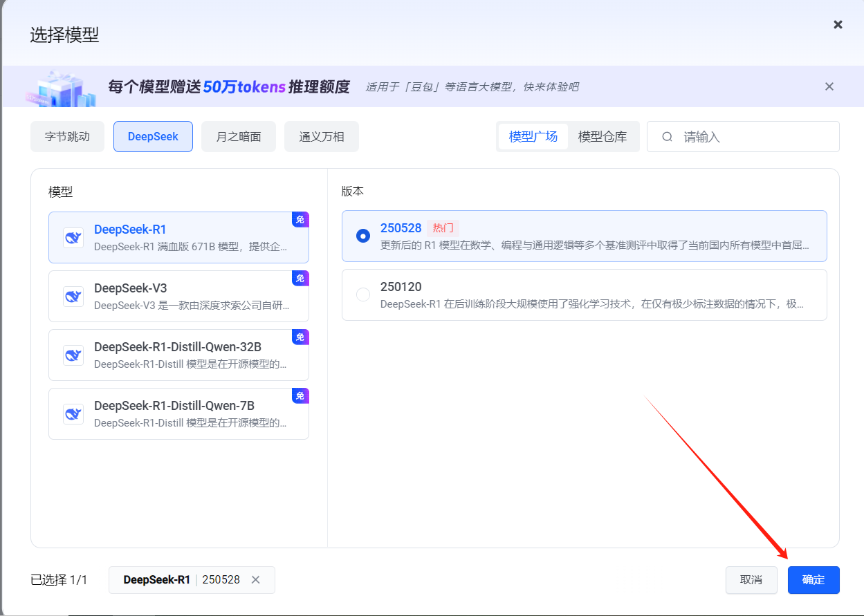This screenshot has height=616, width=864.
Task: Open the 通义万相 provider tab
Action: coord(321,137)
